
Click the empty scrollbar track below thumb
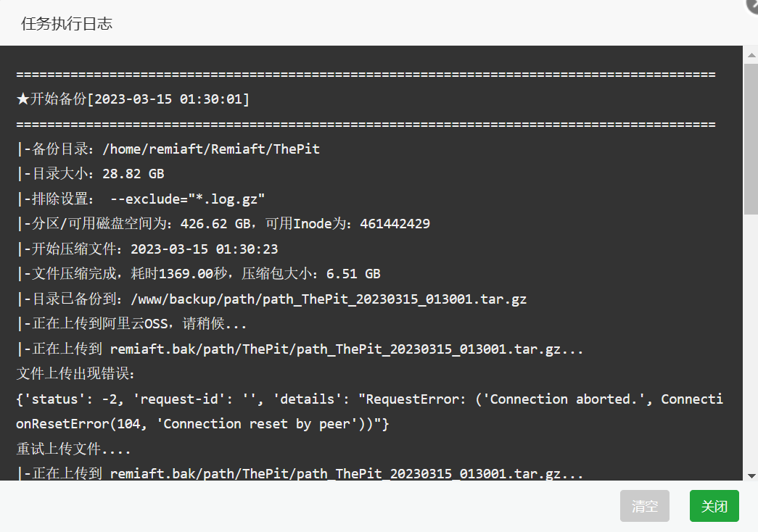click(x=751, y=342)
